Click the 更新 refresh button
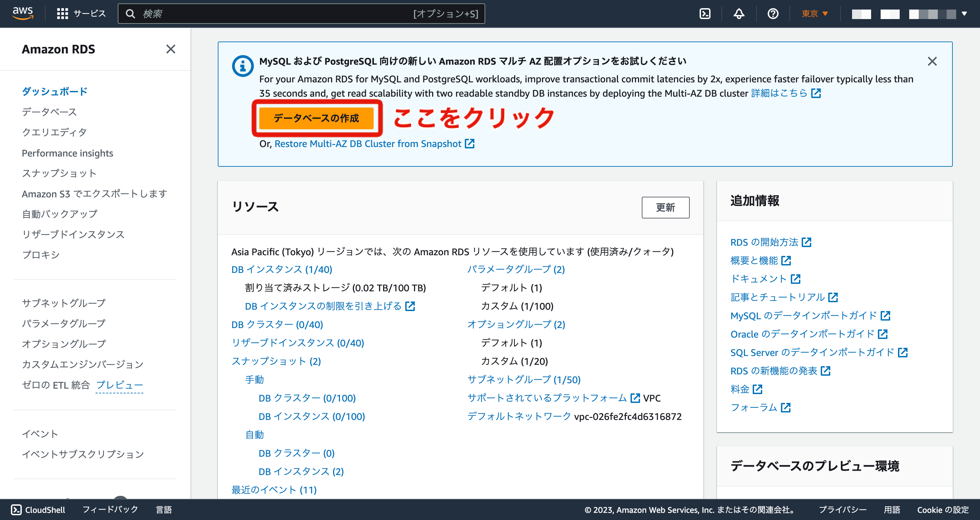Viewport: 980px width, 520px height. pos(665,207)
